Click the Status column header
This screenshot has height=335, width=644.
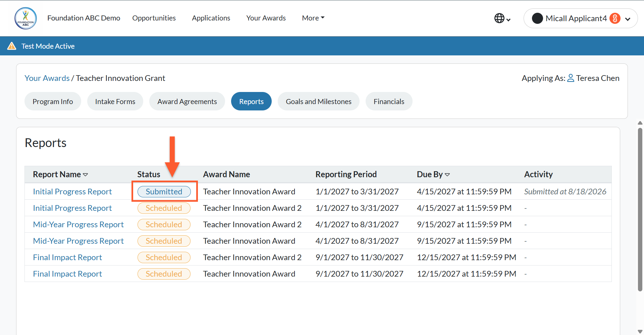pos(149,175)
